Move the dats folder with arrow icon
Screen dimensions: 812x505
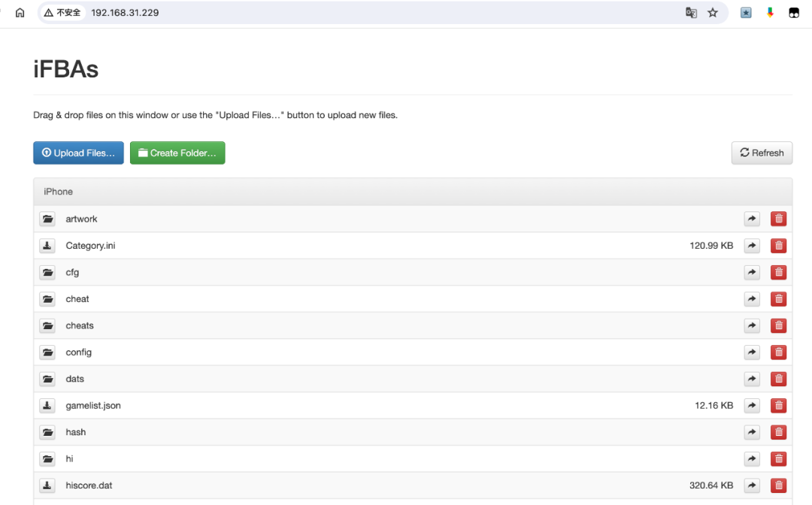pos(752,379)
